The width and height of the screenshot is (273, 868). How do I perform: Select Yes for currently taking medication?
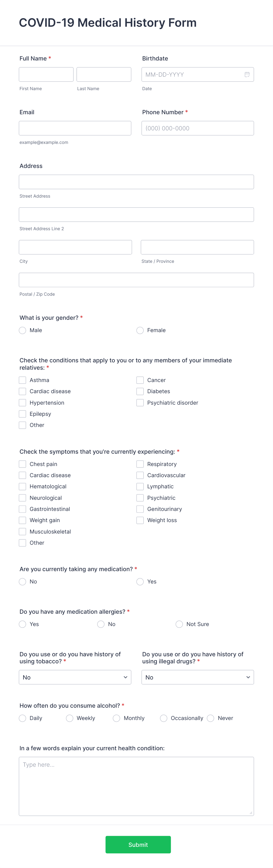tap(140, 582)
